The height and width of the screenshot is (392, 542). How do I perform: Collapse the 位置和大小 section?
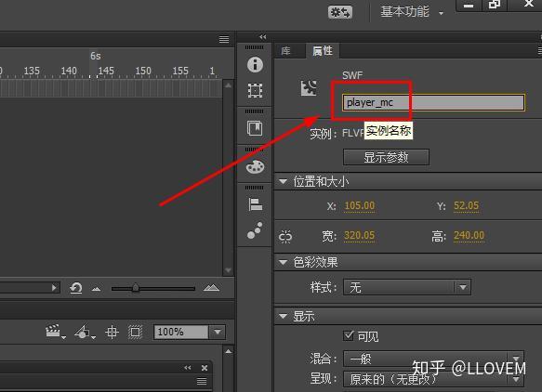coord(284,181)
